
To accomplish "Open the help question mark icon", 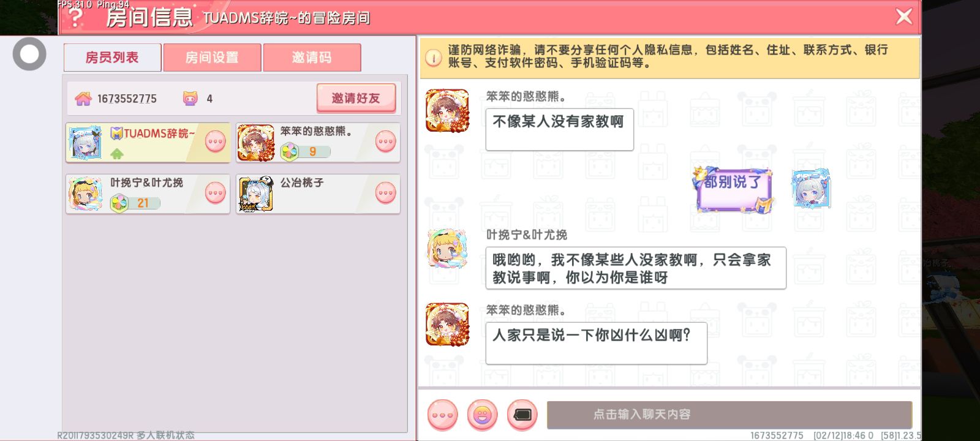I will point(75,18).
